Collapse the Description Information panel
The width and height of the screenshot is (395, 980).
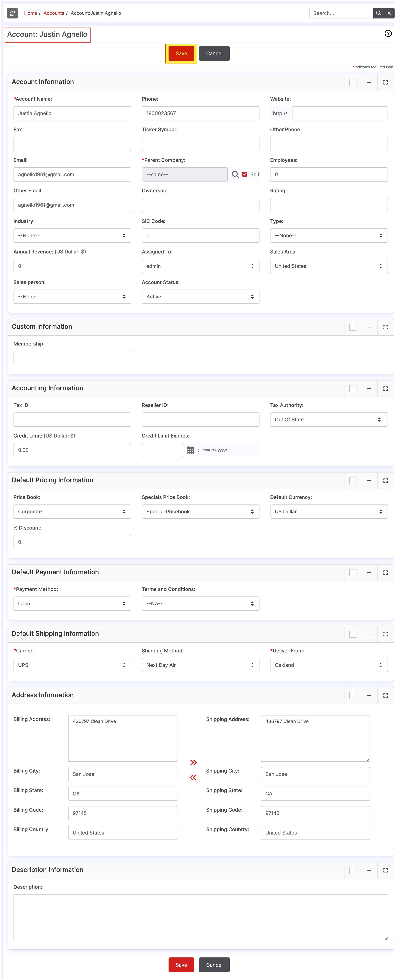click(369, 870)
